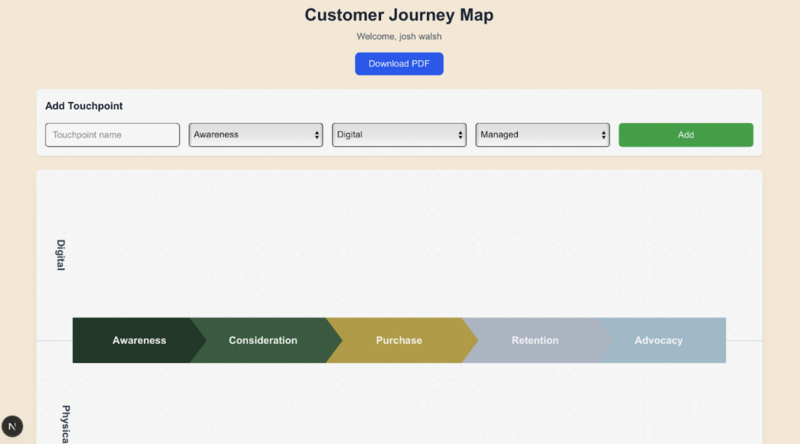
Task: Click the Welcome, josh walsh text
Action: coord(398,37)
